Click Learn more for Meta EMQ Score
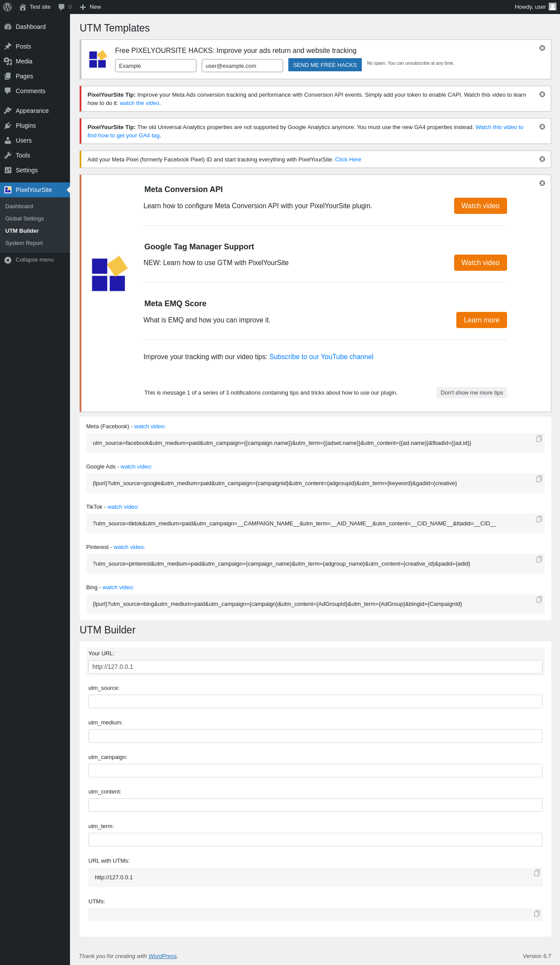560x965 pixels. pyautogui.click(x=482, y=320)
